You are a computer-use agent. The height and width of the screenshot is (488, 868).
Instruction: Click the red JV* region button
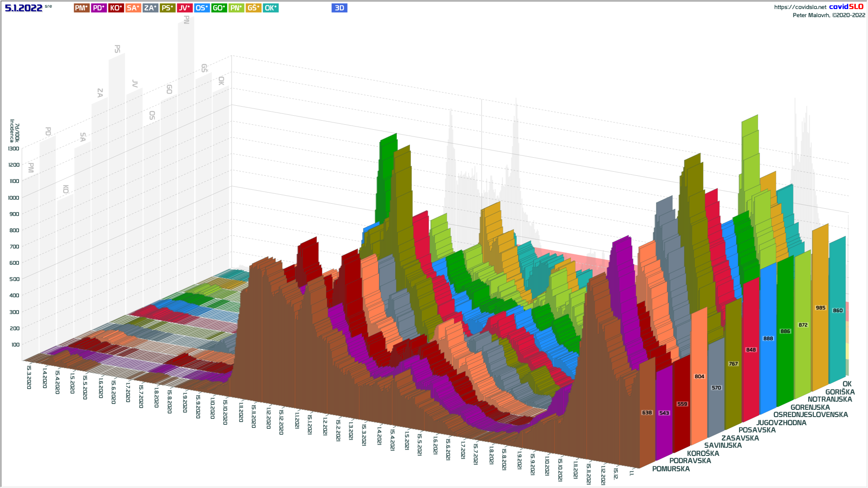tap(185, 8)
